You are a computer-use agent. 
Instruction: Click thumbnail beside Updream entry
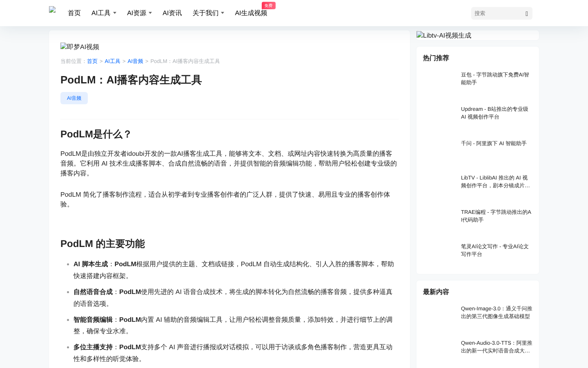pyautogui.click(x=439, y=117)
